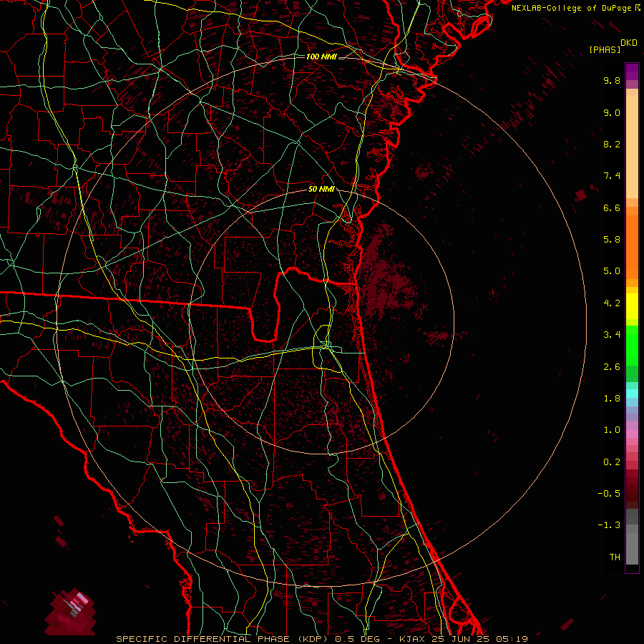Click the DKD product label
The width and height of the screenshot is (644, 644).
click(629, 43)
